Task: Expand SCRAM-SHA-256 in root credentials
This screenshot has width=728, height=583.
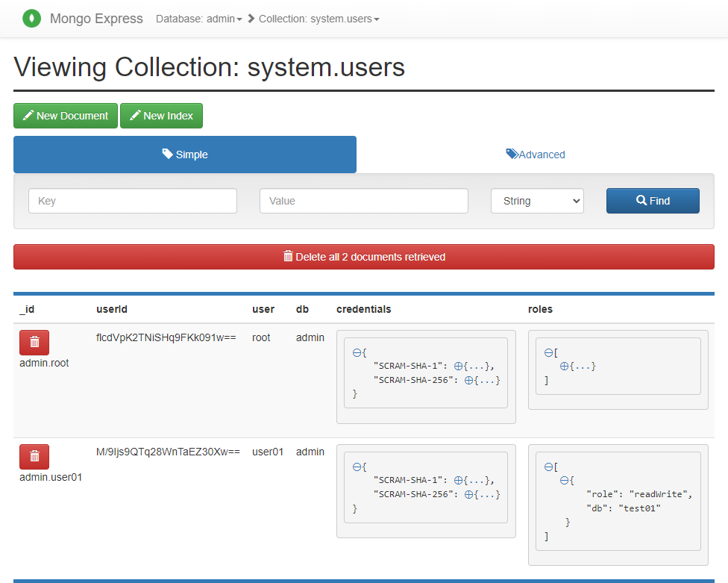Action: (x=469, y=380)
